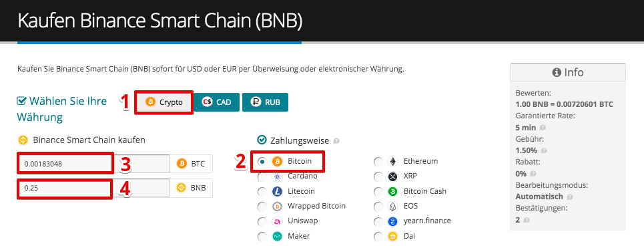This screenshot has width=644, height=246.
Task: Click the Uniswap logo icon
Action: point(277,221)
